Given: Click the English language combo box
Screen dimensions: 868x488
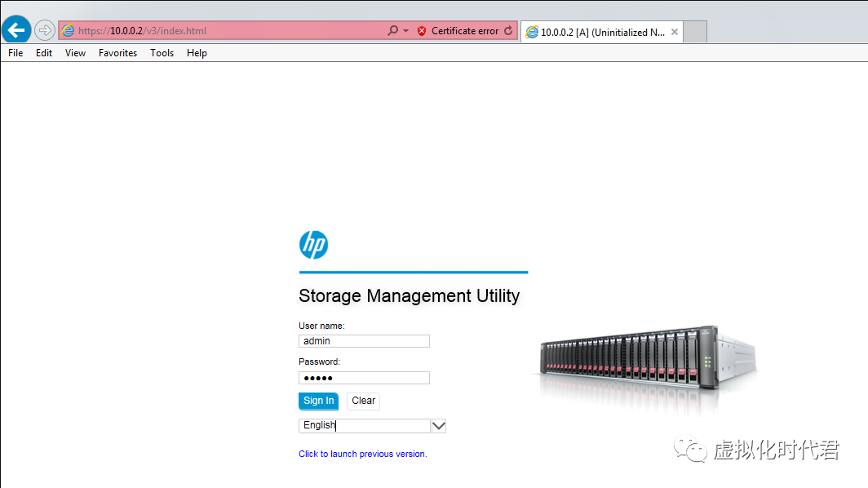Looking at the screenshot, I should point(364,425).
